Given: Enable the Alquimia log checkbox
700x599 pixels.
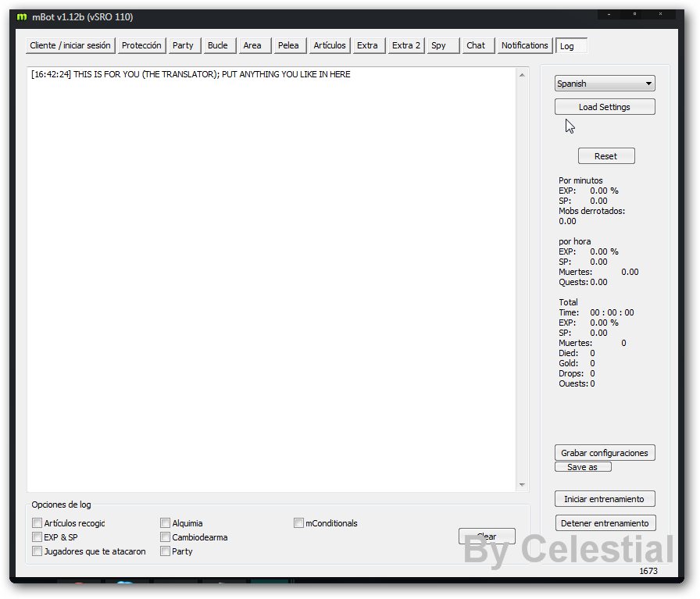Looking at the screenshot, I should coord(165,523).
